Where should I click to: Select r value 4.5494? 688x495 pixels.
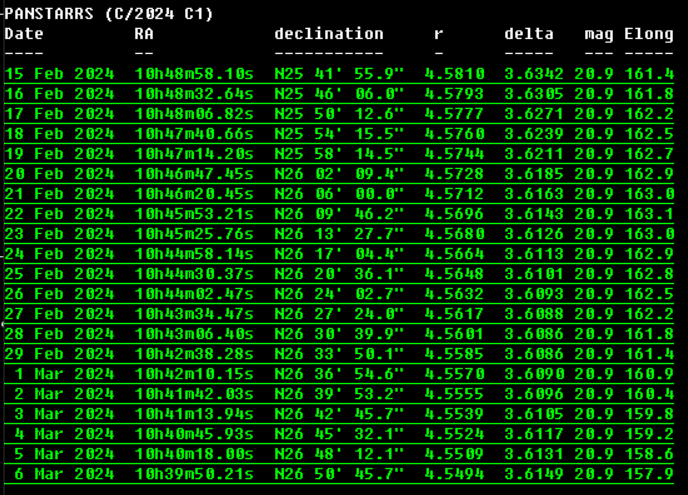pyautogui.click(x=455, y=474)
